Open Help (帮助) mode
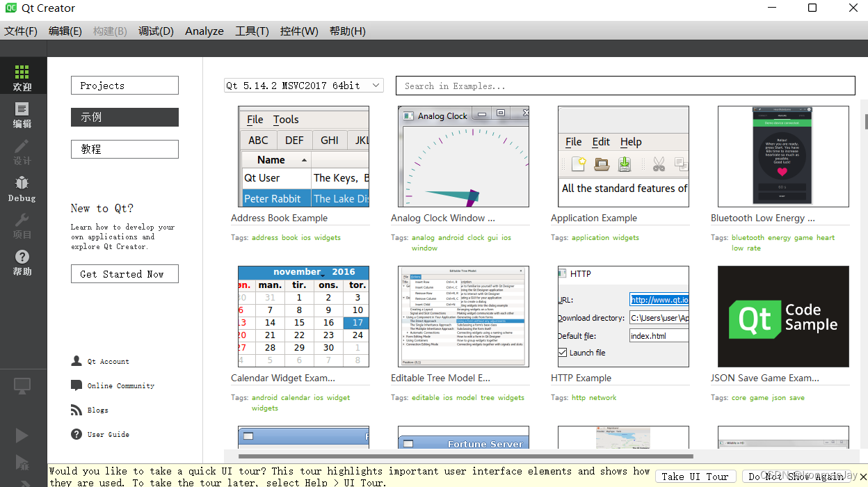868x487 pixels. click(x=22, y=262)
